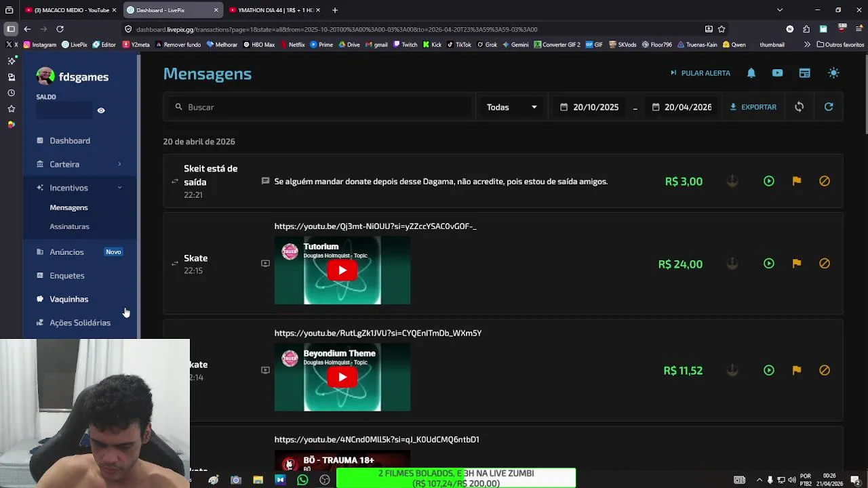Open WhatsApp from the taskbar

click(x=302, y=480)
